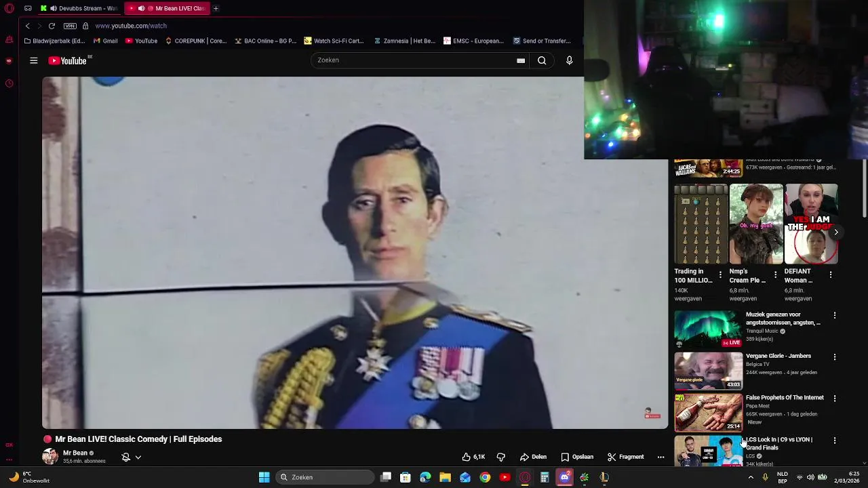Open the Trading in 100 MILLIO... short thumbnail
This screenshot has width=868, height=488.
click(701, 224)
